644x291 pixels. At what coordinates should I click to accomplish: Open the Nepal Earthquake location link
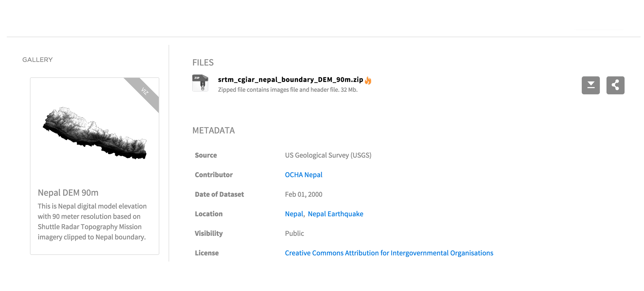pos(335,214)
